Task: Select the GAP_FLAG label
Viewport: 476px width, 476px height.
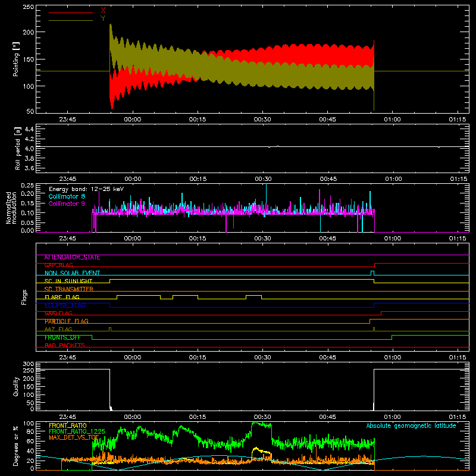Action: [59, 265]
